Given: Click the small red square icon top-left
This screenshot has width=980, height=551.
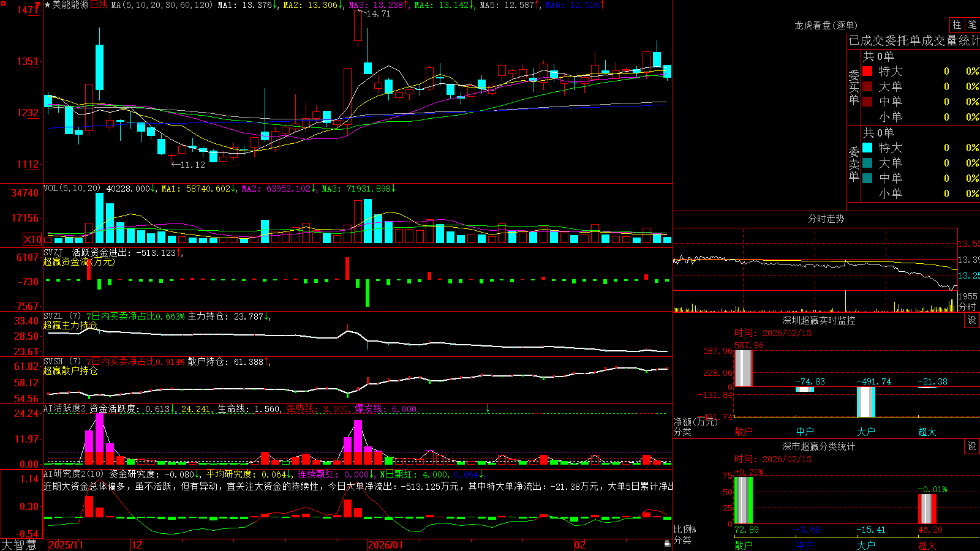Looking at the screenshot, I should 3,4.
